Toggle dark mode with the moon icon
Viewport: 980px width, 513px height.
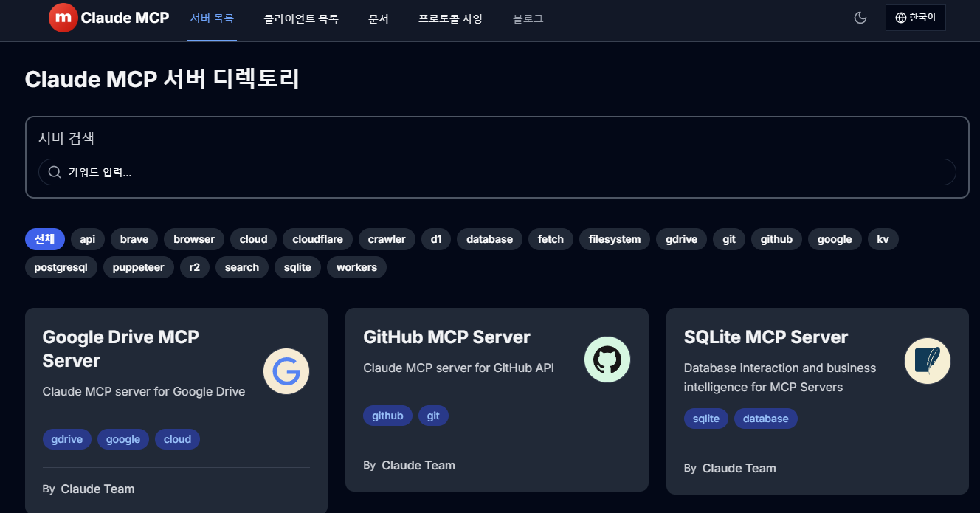[860, 18]
